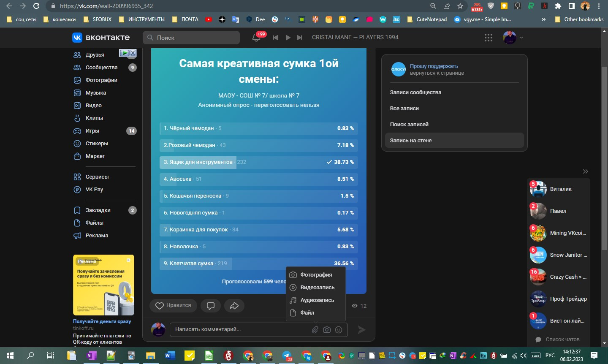Choose Файл attachment option

coord(316,313)
